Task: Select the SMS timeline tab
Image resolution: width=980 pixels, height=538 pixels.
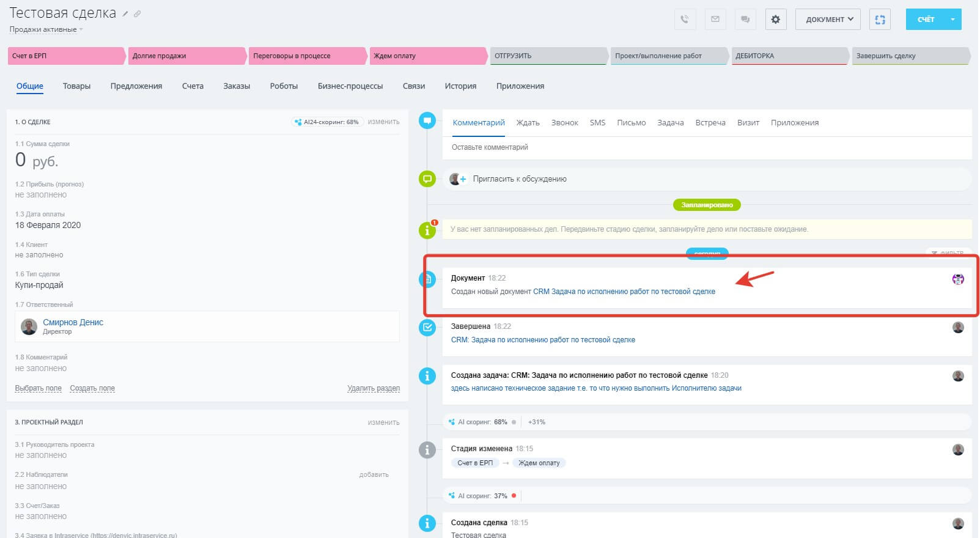Action: click(x=597, y=122)
